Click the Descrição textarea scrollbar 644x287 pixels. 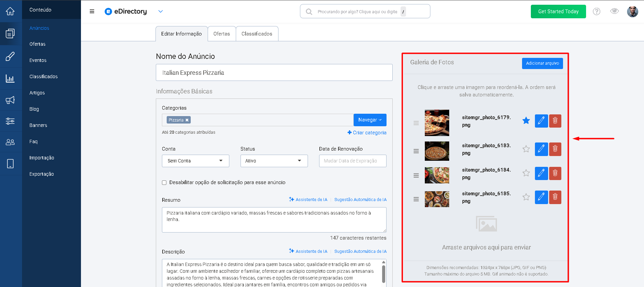click(383, 273)
